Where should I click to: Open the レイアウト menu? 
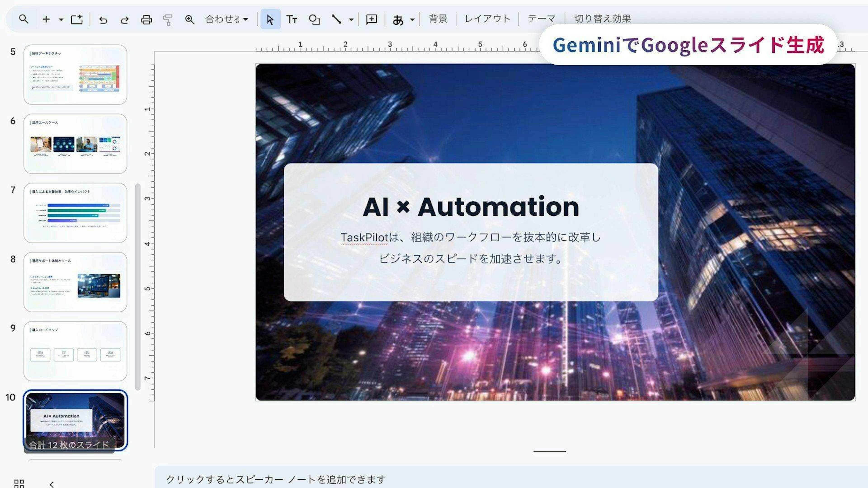coord(487,19)
